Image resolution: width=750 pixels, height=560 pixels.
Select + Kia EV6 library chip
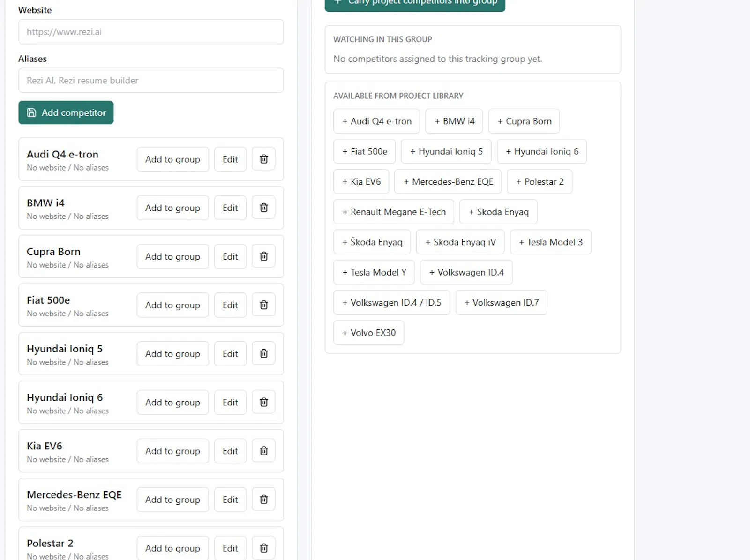pos(361,182)
